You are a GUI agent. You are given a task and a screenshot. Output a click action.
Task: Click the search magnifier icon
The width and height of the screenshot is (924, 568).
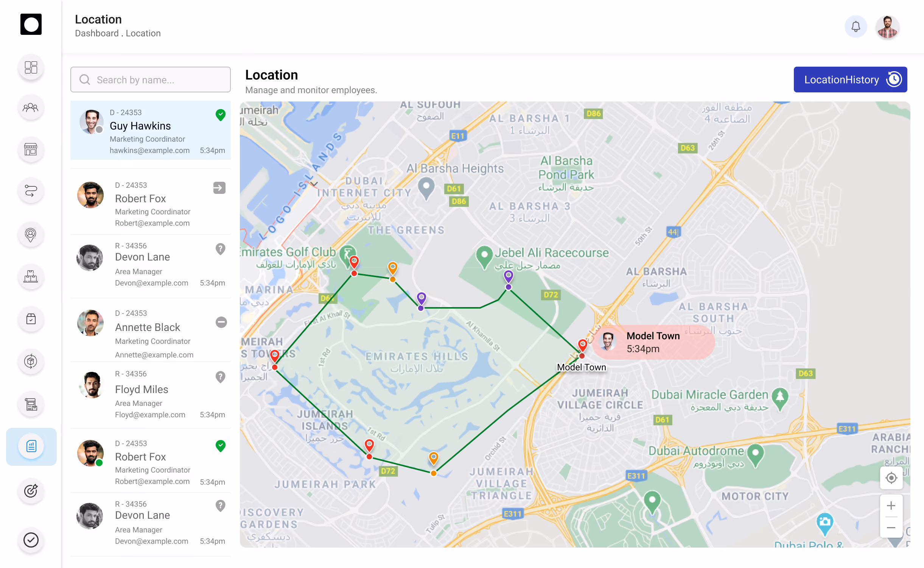pyautogui.click(x=85, y=80)
